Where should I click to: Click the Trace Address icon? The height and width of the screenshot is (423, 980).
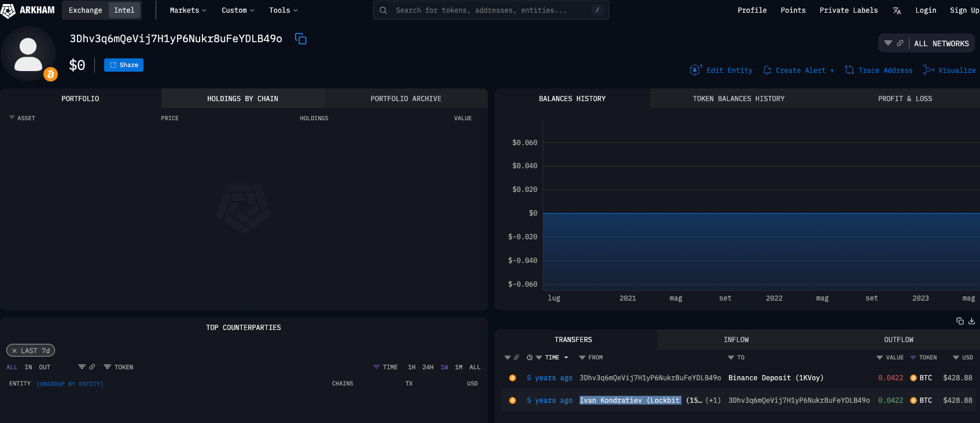pyautogui.click(x=849, y=70)
